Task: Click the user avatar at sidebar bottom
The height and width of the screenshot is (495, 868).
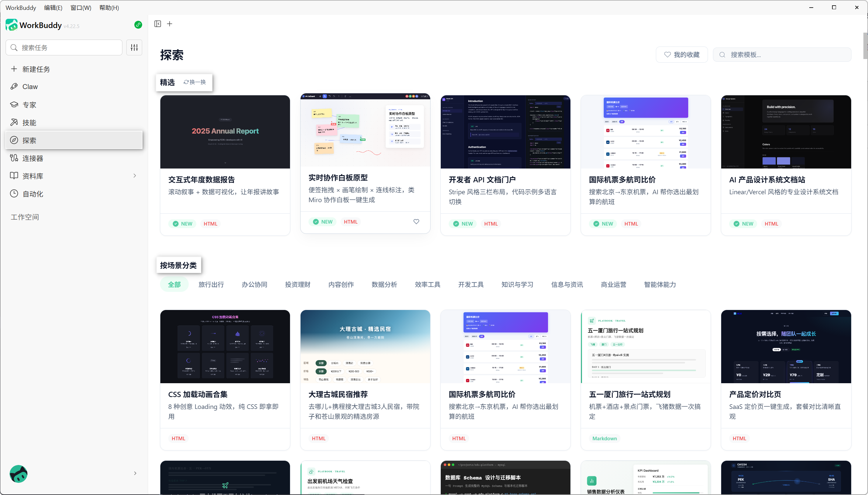Action: [18, 474]
